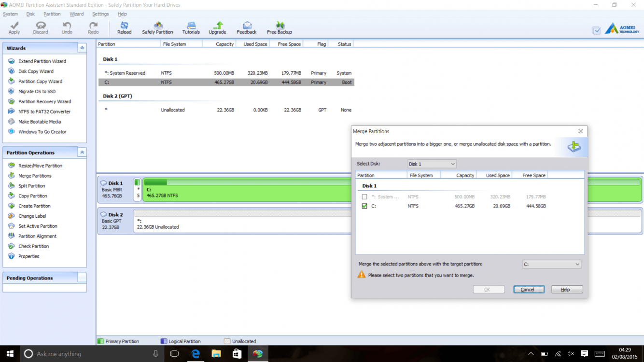
Task: Click the Cortana Ask me anything box
Action: 92,354
